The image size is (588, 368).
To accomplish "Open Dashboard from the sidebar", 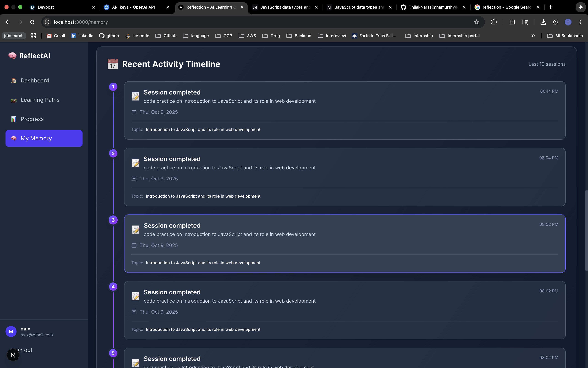I will pyautogui.click(x=35, y=81).
